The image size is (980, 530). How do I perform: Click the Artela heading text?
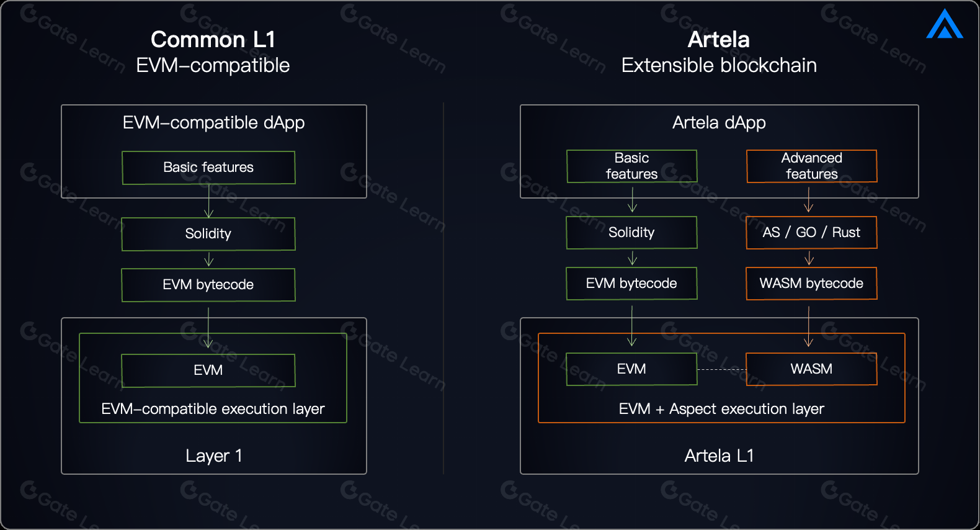tap(718, 40)
